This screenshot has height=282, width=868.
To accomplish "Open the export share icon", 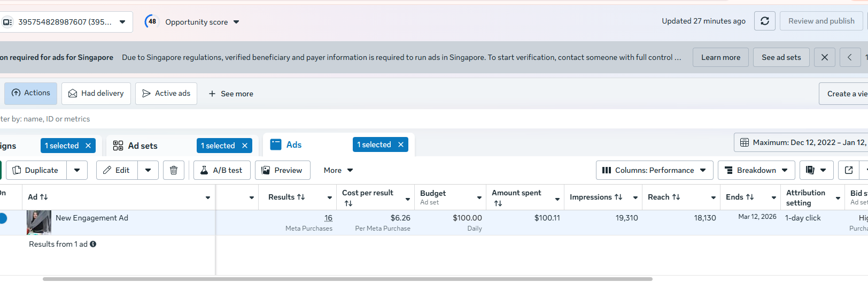I will 849,170.
